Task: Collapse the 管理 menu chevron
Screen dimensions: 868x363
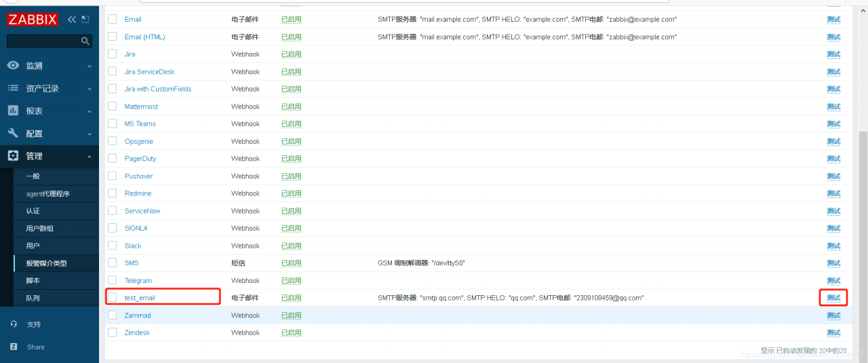Action: 90,156
